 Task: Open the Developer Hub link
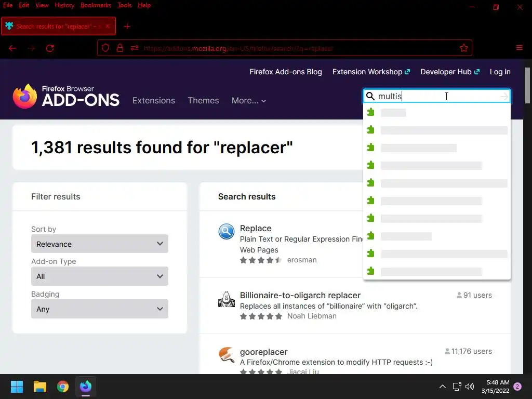click(x=450, y=72)
